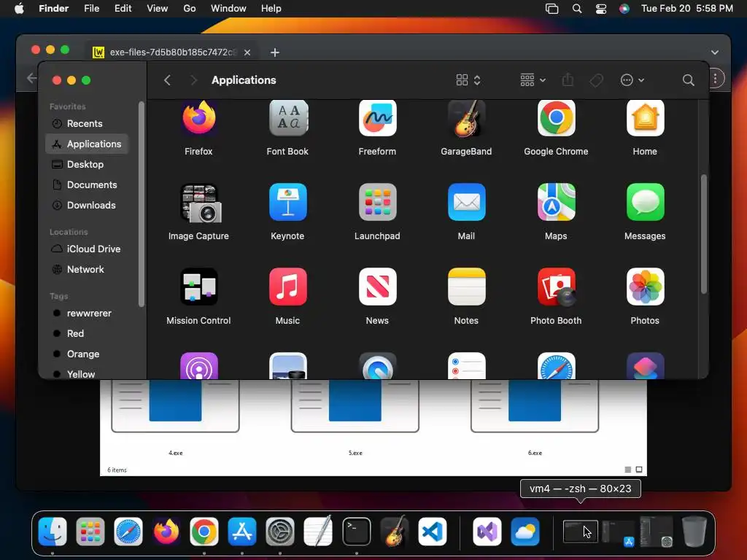
Task: Open a new browser tab with plus
Action: [x=275, y=52]
